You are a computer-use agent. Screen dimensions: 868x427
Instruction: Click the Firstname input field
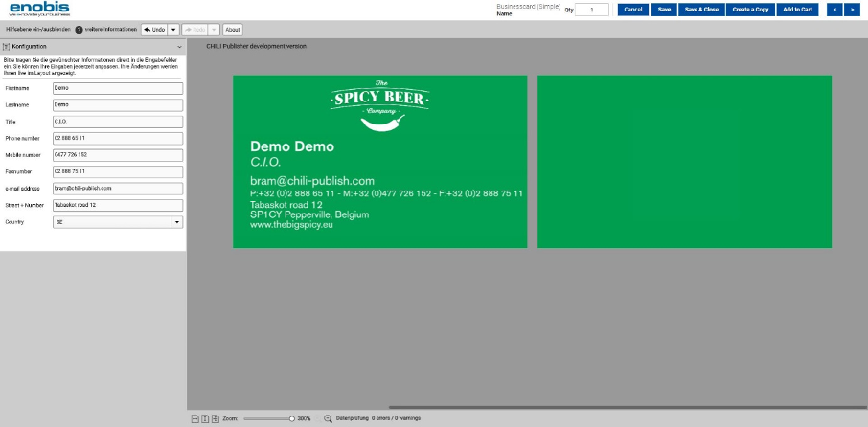pyautogui.click(x=118, y=88)
